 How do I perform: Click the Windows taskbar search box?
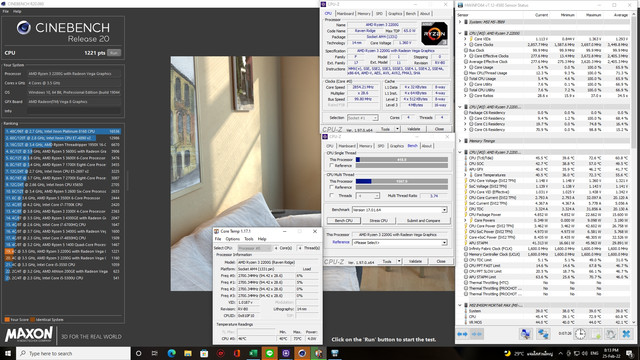(73, 353)
